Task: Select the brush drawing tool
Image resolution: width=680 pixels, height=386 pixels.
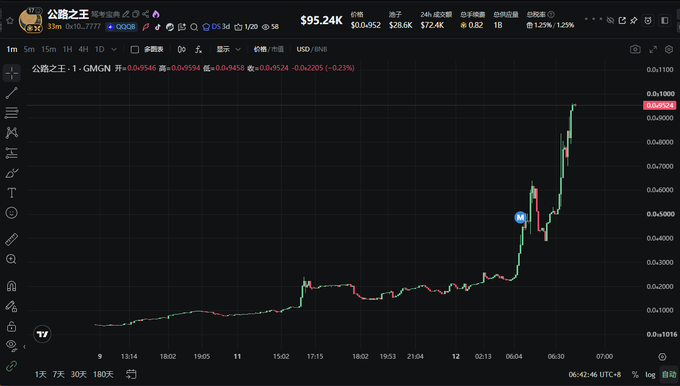Action: point(12,173)
